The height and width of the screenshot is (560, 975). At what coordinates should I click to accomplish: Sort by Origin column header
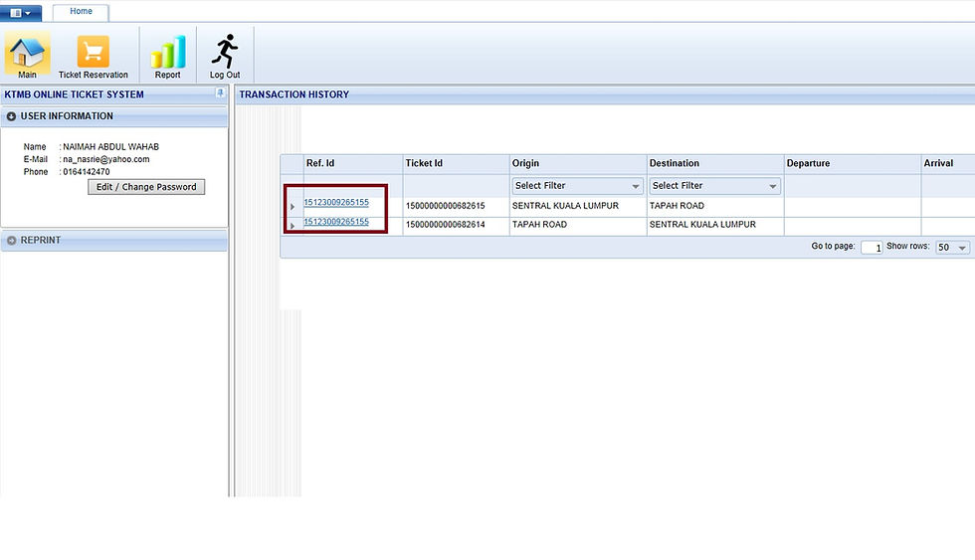(x=578, y=163)
